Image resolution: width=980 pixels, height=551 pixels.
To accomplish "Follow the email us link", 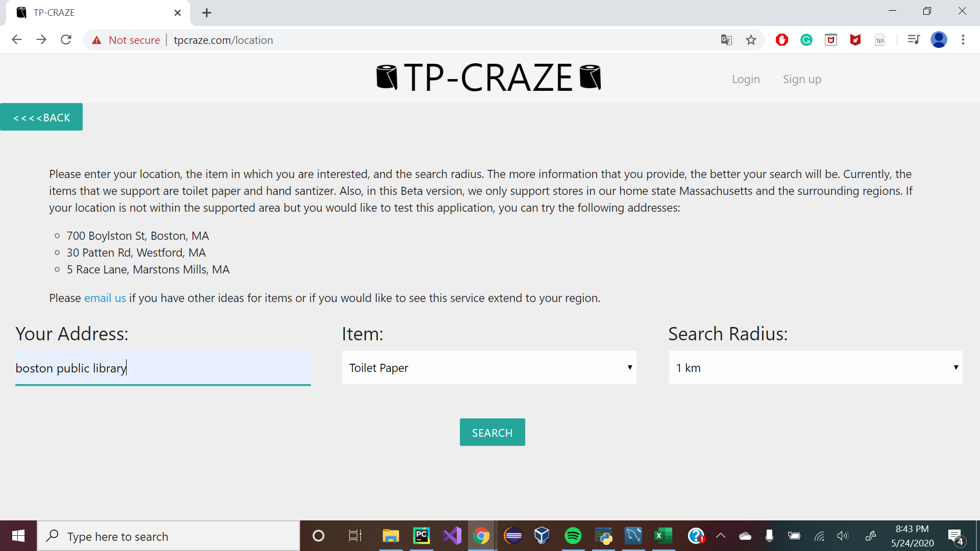I will (105, 298).
